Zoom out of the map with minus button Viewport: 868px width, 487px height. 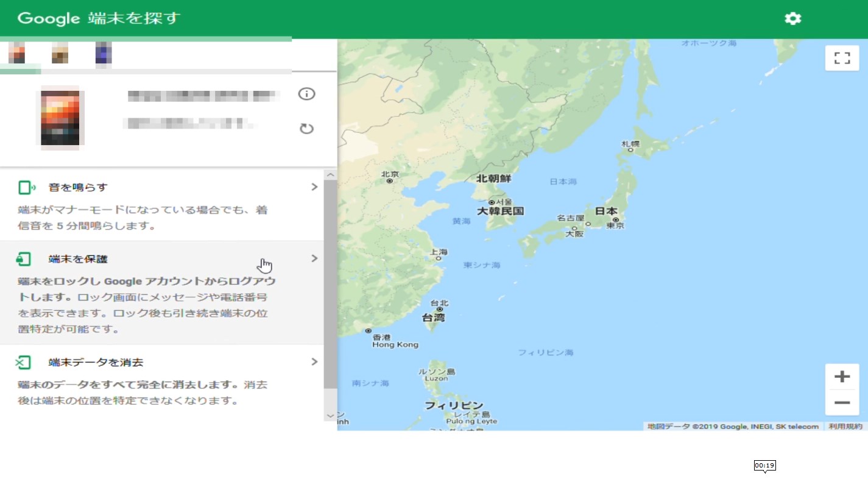[x=842, y=403]
